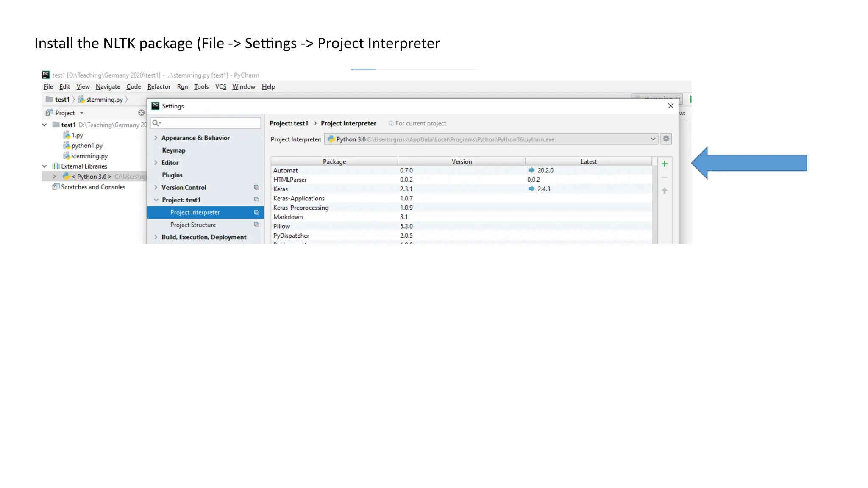Click the copy icon beside Project: test1
Image resolution: width=868 pixels, height=488 pixels.
[x=256, y=200]
